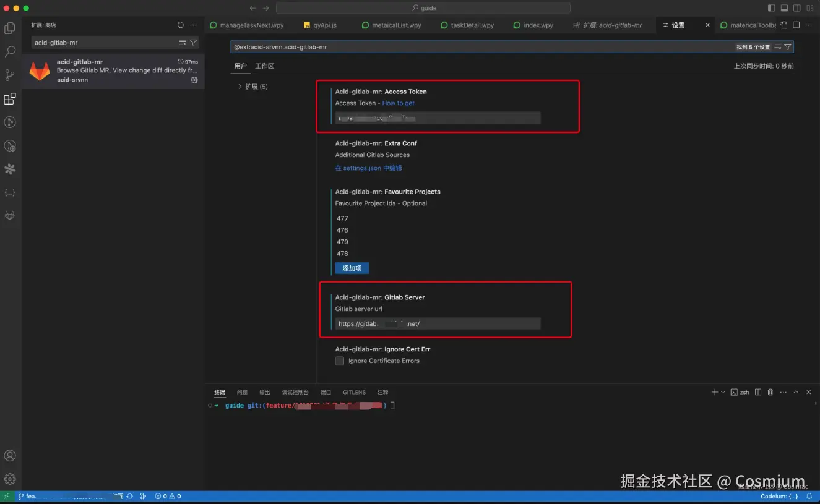The height and width of the screenshot is (504, 820).
Task: Open the new terminal launch profile dropdown
Action: [723, 392]
